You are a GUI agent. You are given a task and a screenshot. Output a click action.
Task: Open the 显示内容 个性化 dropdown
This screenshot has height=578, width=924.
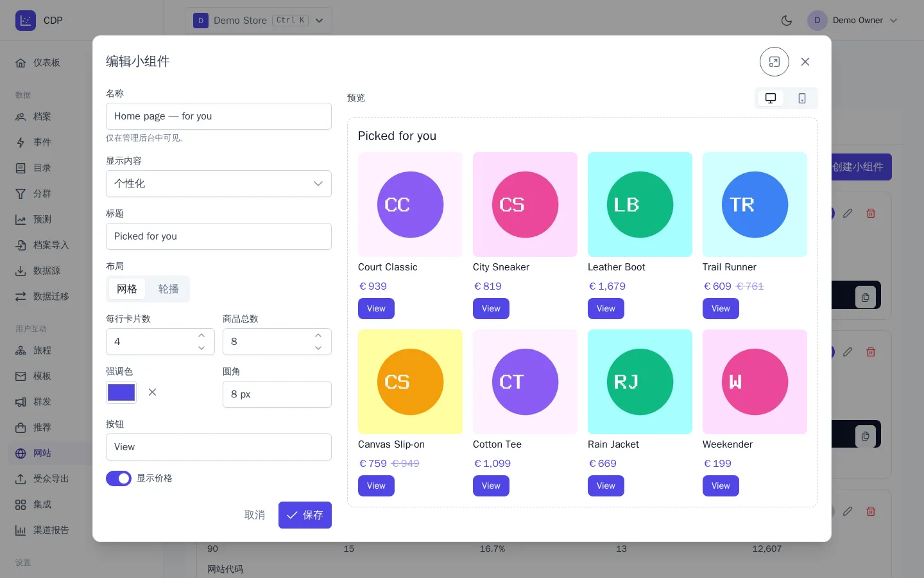(219, 184)
